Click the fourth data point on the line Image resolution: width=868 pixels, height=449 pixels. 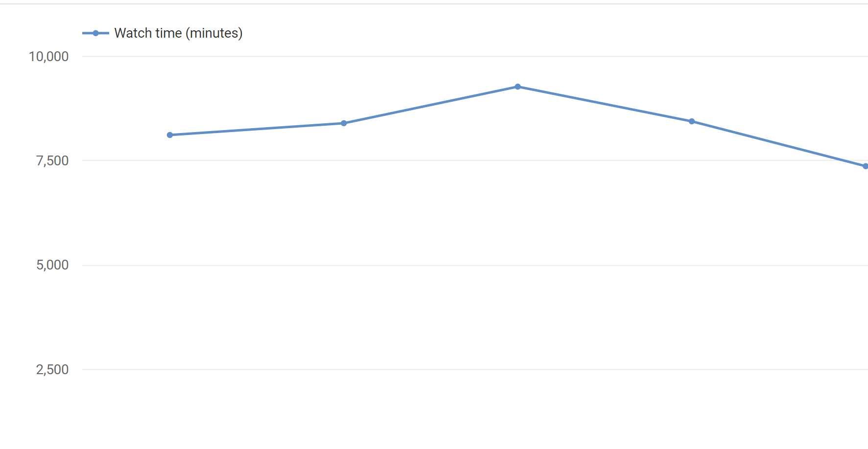[x=691, y=121]
